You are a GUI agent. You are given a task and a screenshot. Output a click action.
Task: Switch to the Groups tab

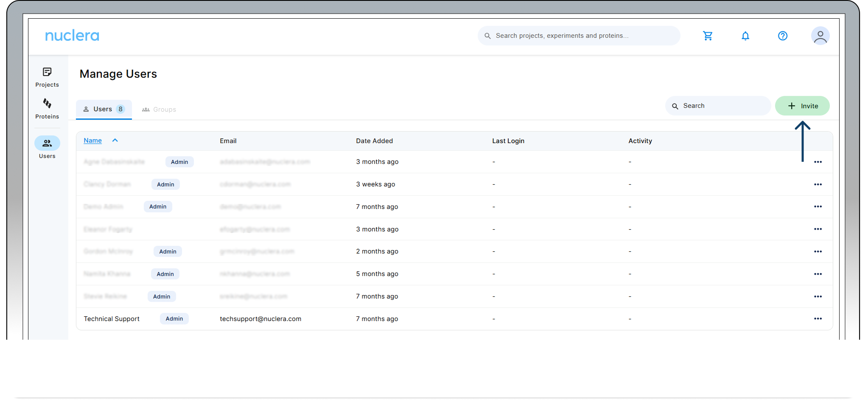click(x=159, y=110)
